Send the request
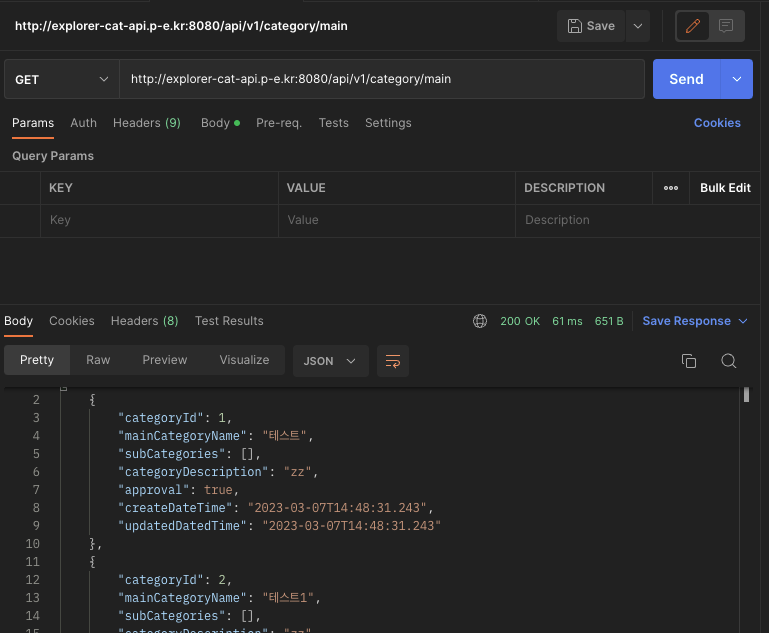This screenshot has width=769, height=633. point(686,79)
